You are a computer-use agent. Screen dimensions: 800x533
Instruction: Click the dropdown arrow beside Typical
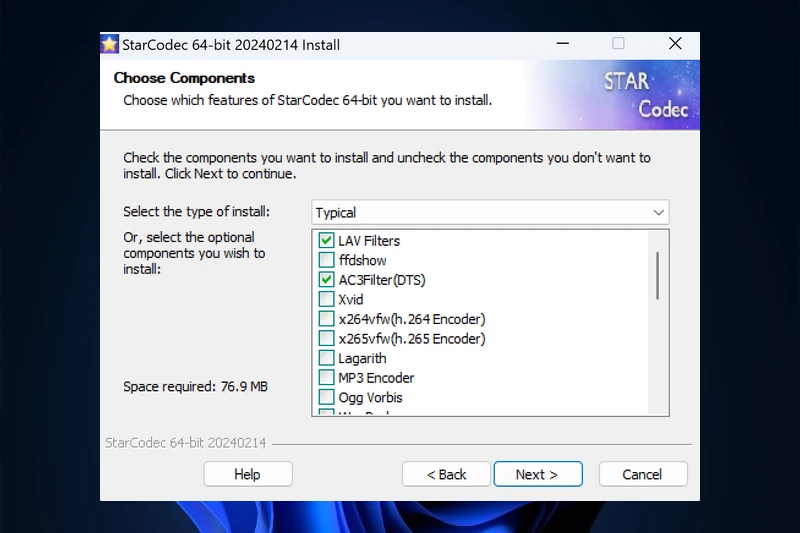[x=658, y=212]
